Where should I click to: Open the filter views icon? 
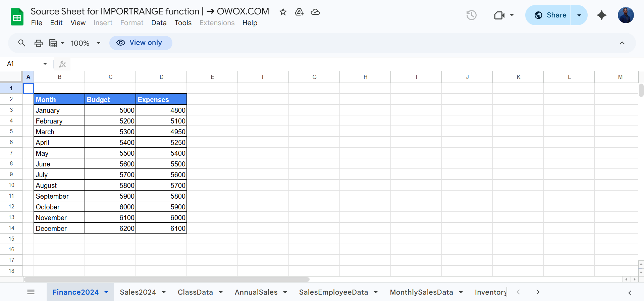click(53, 43)
